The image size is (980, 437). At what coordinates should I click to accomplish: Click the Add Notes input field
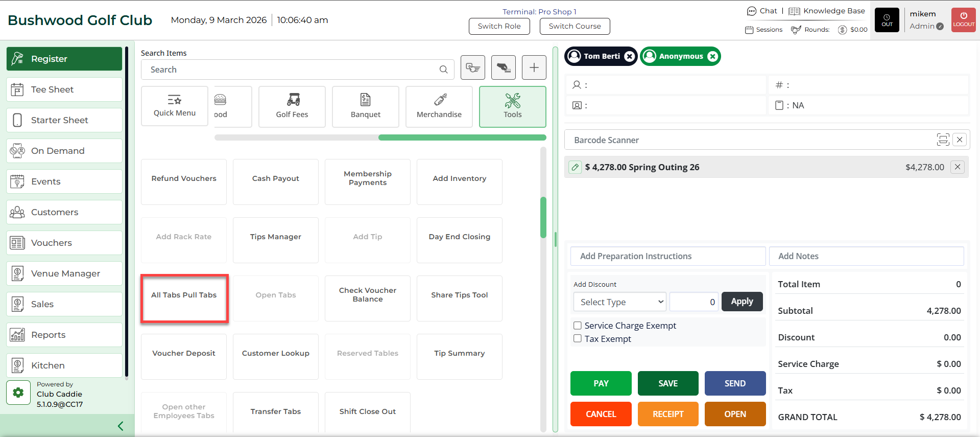[866, 256]
